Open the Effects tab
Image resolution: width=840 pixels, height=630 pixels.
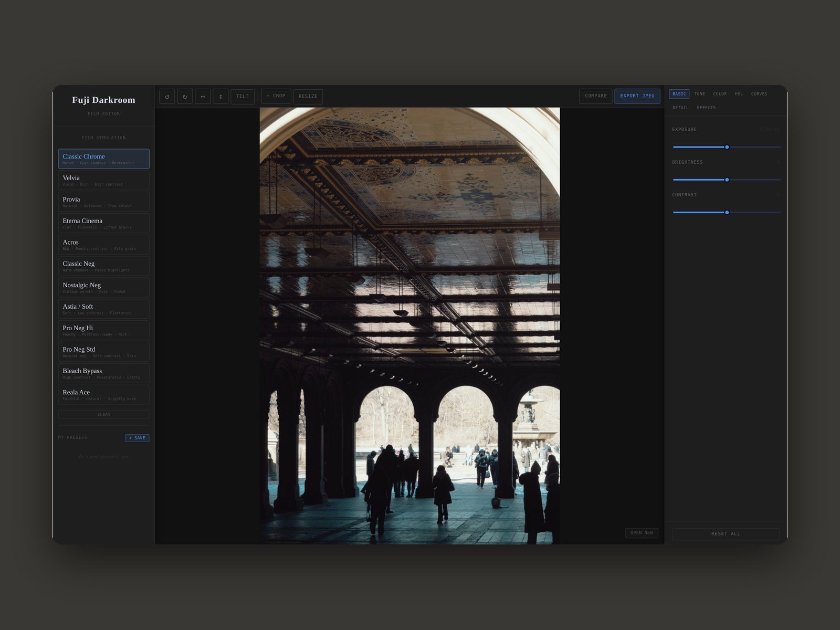pyautogui.click(x=706, y=108)
